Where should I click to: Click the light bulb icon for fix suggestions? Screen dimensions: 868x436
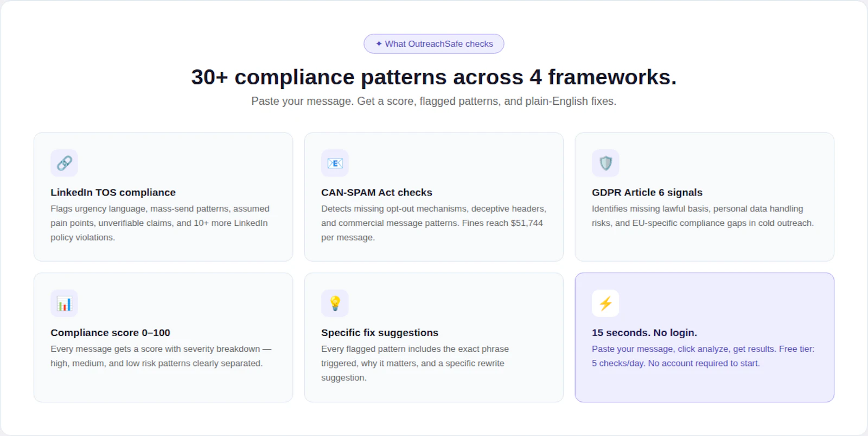pos(335,303)
